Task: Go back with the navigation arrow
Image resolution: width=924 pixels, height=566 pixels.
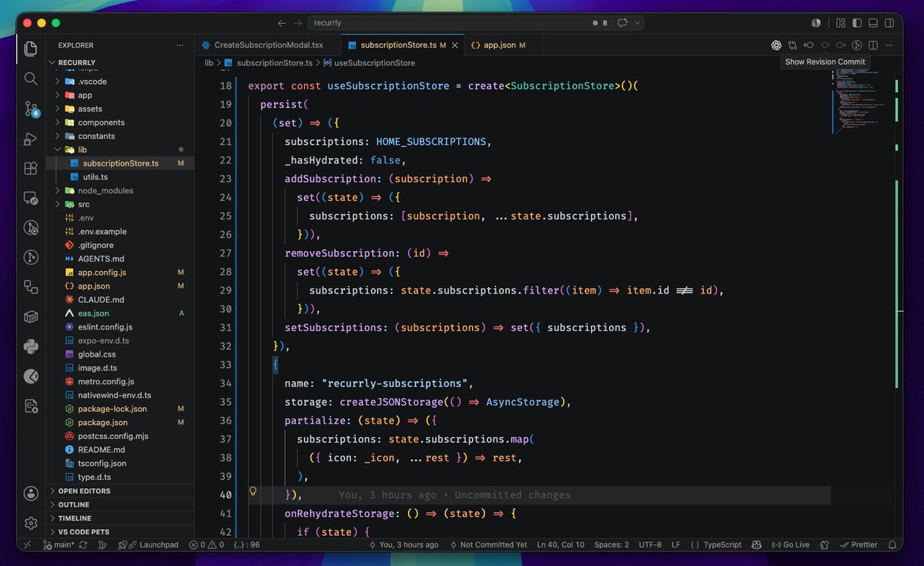Action: pos(282,23)
